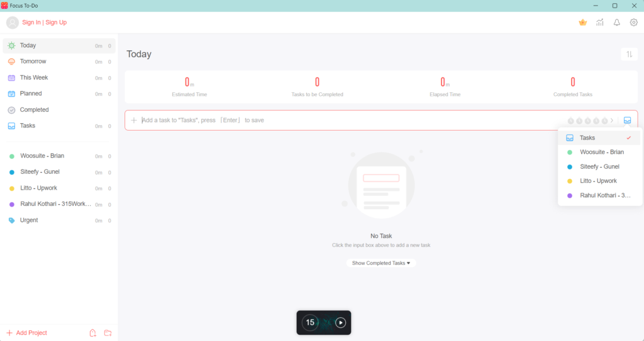The width and height of the screenshot is (644, 341).
Task: Click the add folder icon at bottom
Action: click(108, 333)
